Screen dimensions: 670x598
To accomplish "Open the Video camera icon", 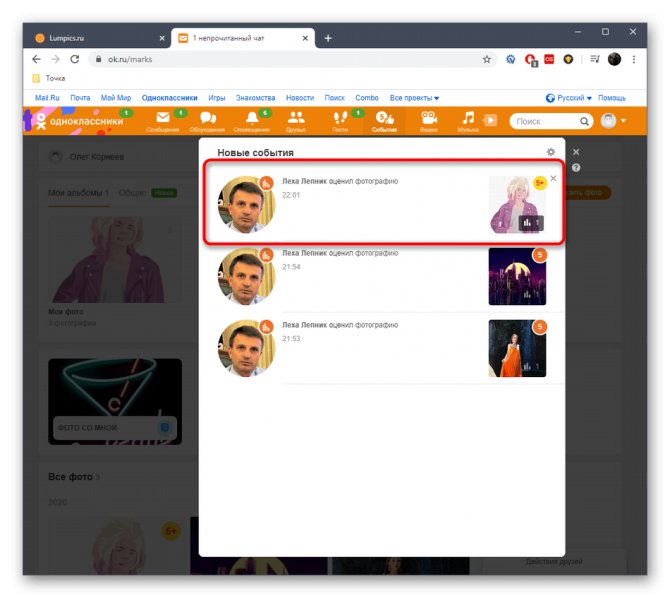I will [429, 118].
